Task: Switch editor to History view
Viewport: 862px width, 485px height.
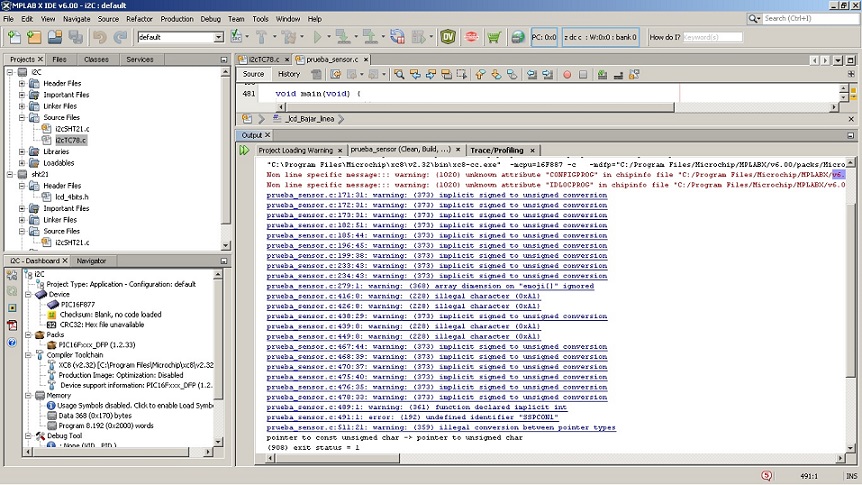Action: pos(289,74)
